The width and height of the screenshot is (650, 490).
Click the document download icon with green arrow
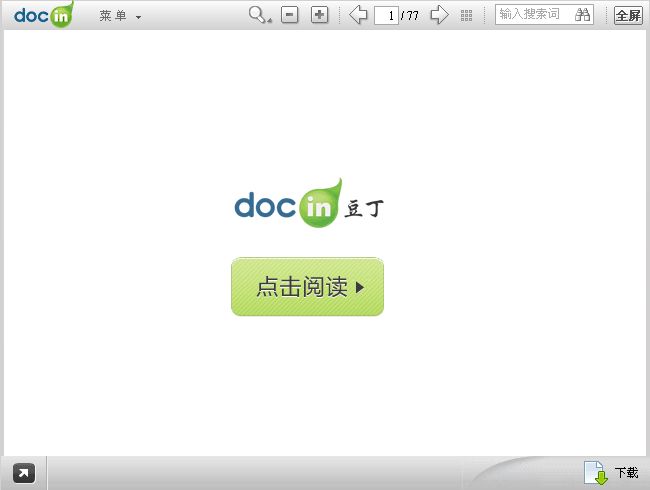pyautogui.click(x=595, y=473)
